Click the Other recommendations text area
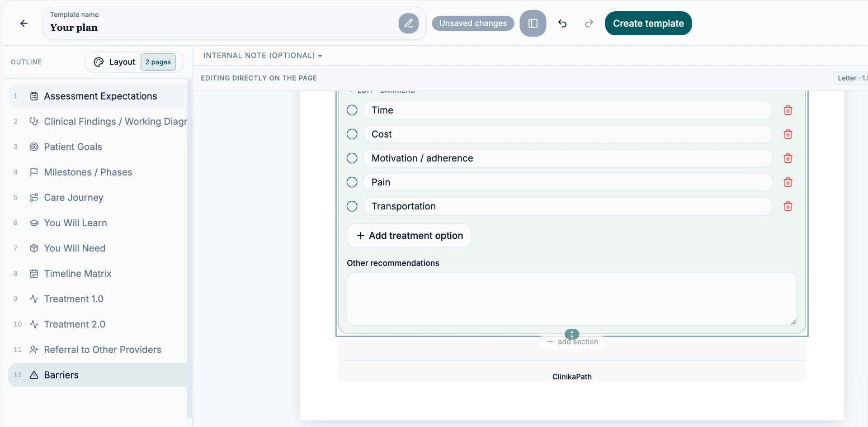Screen dimensions: 868x427 [572, 299]
